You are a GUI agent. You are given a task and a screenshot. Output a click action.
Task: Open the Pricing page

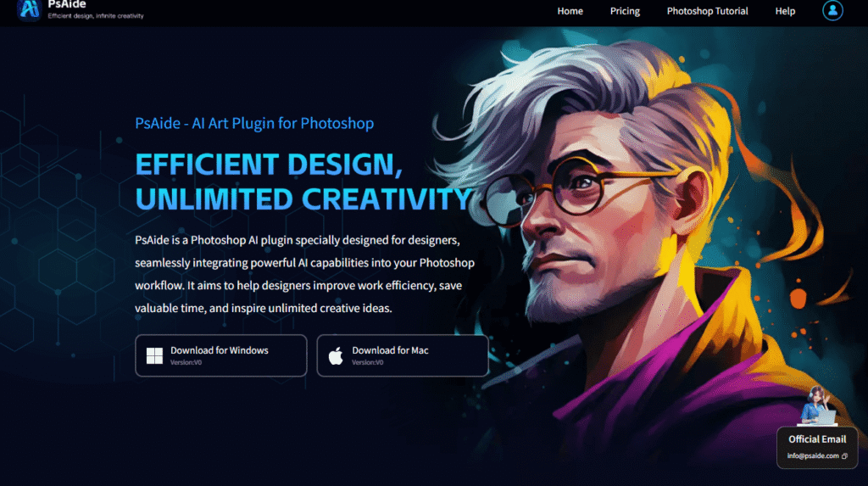pyautogui.click(x=625, y=11)
